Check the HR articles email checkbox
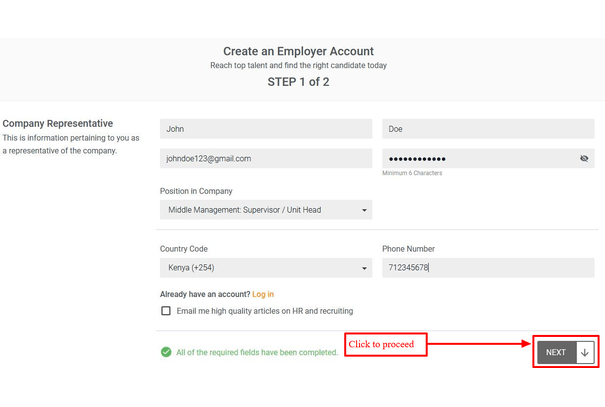The width and height of the screenshot is (605, 407). (x=166, y=311)
